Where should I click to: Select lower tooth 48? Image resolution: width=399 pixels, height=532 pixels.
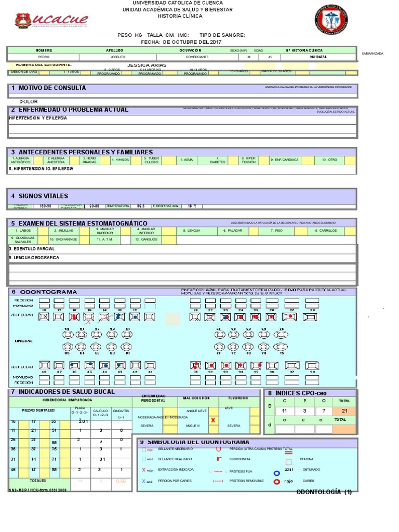(45, 365)
